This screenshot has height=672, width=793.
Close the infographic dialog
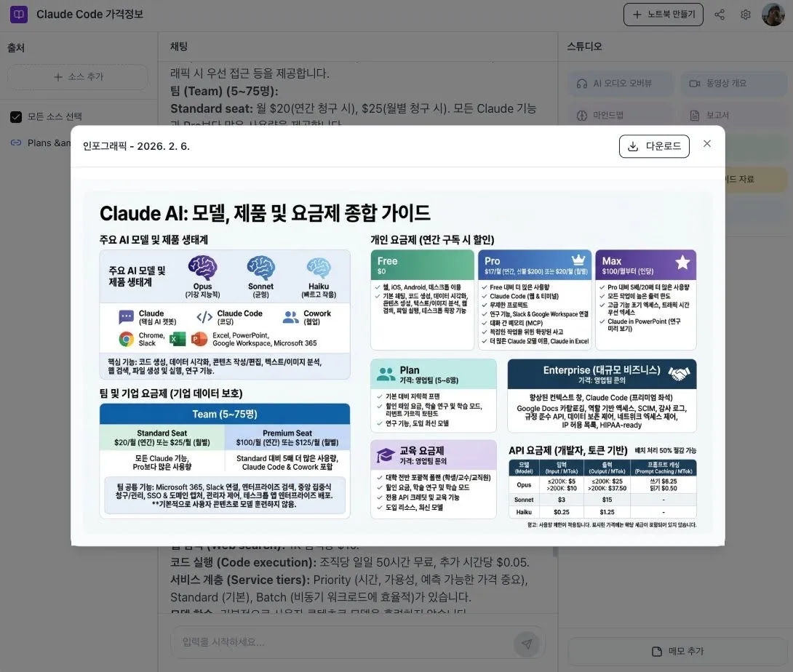707,143
